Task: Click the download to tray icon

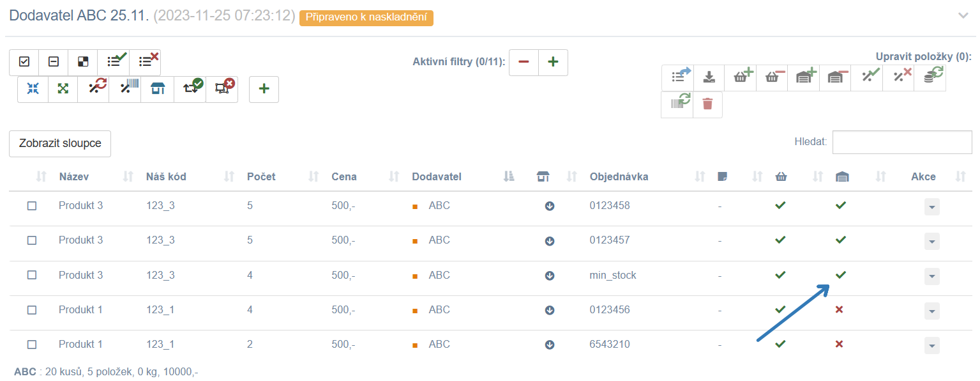Action: tap(709, 77)
